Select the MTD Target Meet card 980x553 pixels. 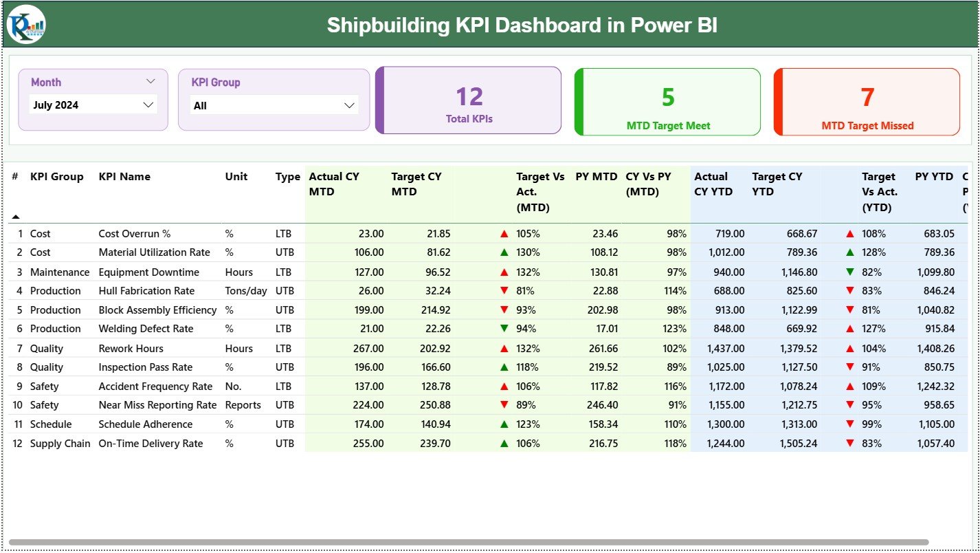click(666, 102)
